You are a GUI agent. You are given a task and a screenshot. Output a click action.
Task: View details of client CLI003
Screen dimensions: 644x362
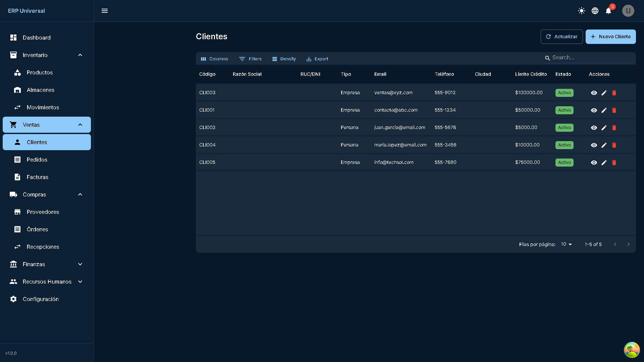click(x=594, y=93)
